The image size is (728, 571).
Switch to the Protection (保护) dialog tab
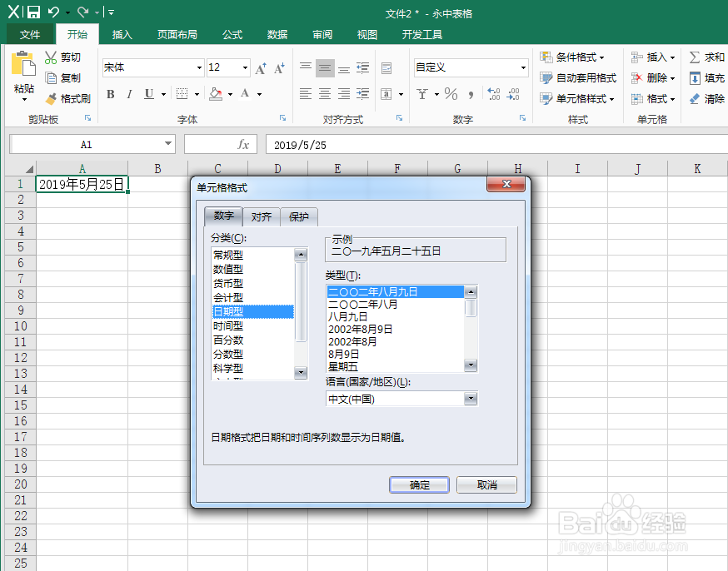[x=299, y=217]
